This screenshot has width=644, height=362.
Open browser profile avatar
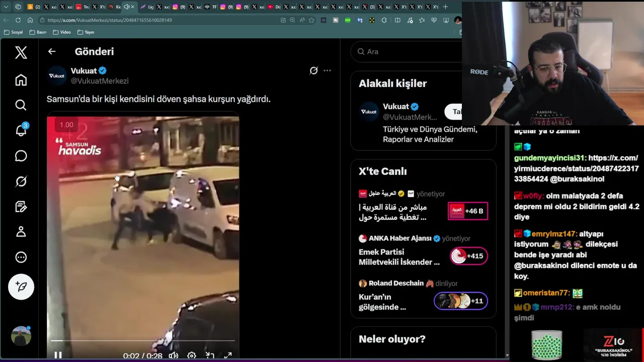click(x=458, y=20)
